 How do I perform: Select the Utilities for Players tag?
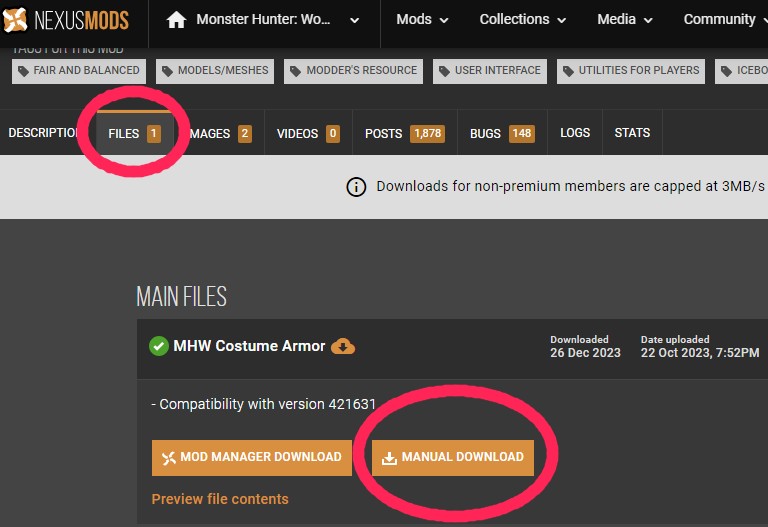[x=631, y=71]
